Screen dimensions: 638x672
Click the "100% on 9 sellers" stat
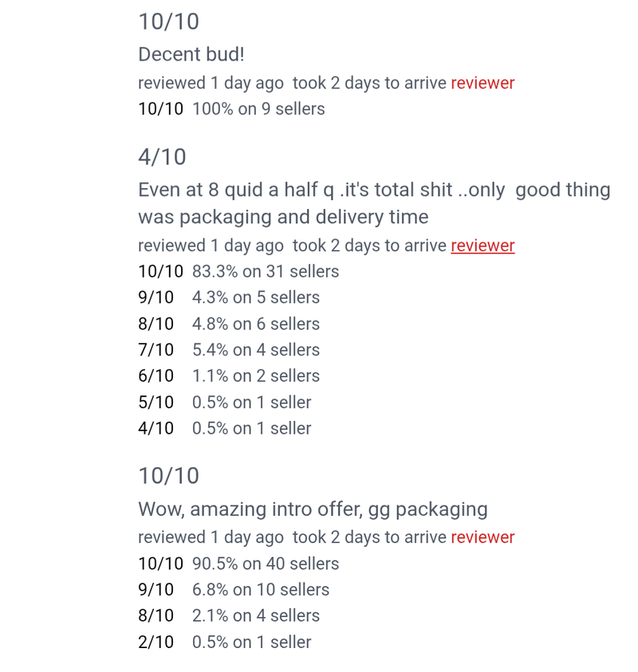coord(258,109)
